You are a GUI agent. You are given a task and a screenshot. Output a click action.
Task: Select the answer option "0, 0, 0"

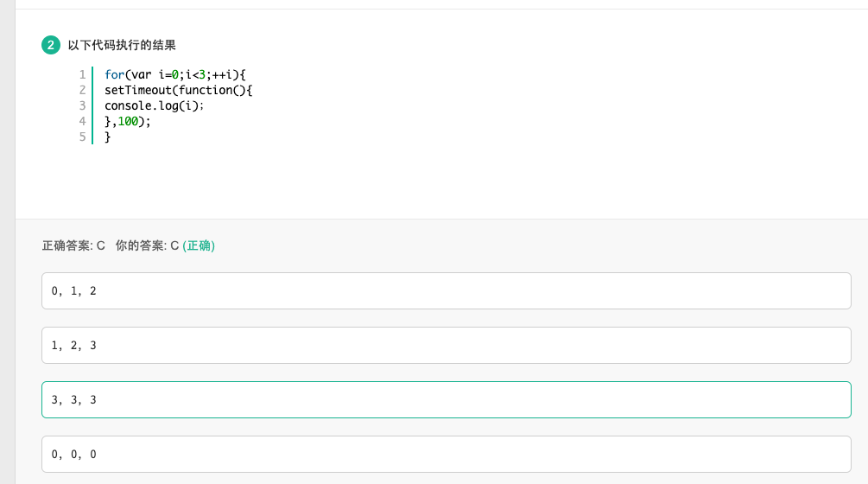tap(446, 454)
